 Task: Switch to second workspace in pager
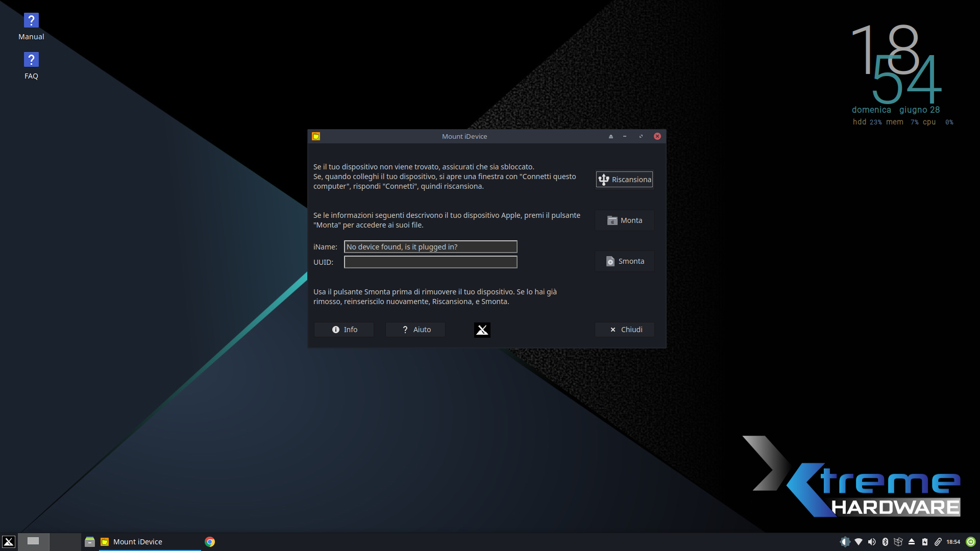[65, 542]
